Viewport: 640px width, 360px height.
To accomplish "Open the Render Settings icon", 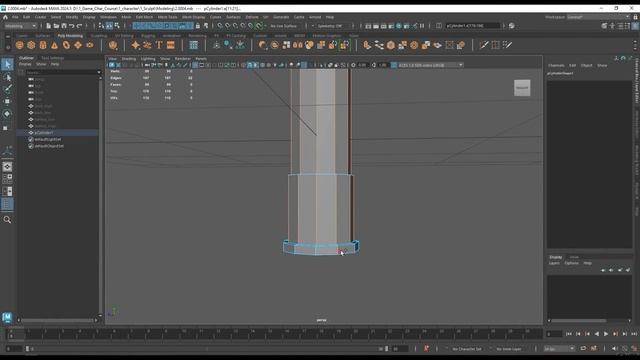I will 391,26.
